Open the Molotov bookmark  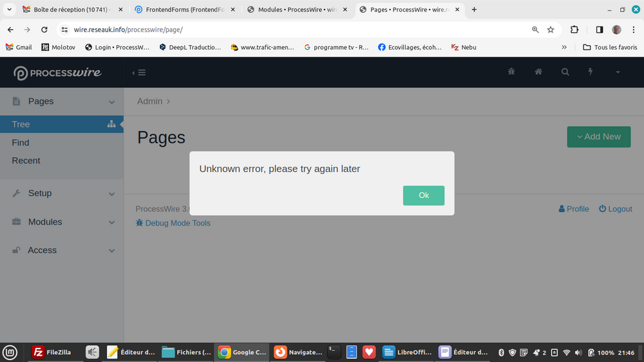pyautogui.click(x=59, y=47)
